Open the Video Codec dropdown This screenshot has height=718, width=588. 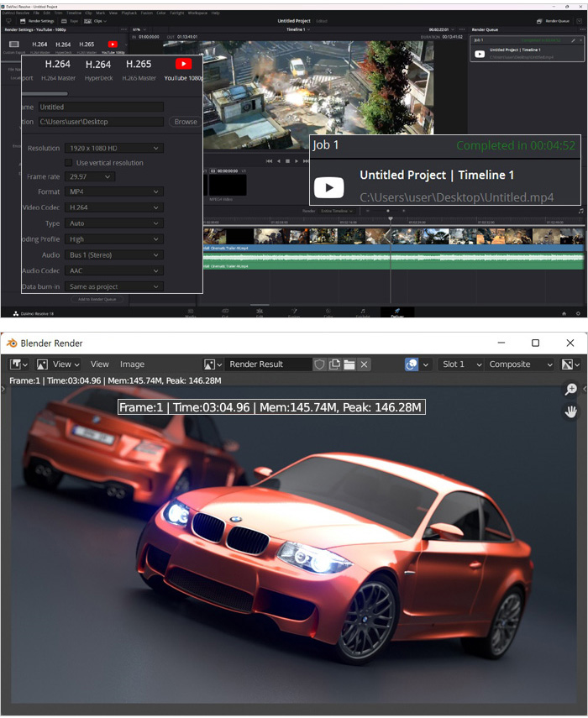click(113, 207)
